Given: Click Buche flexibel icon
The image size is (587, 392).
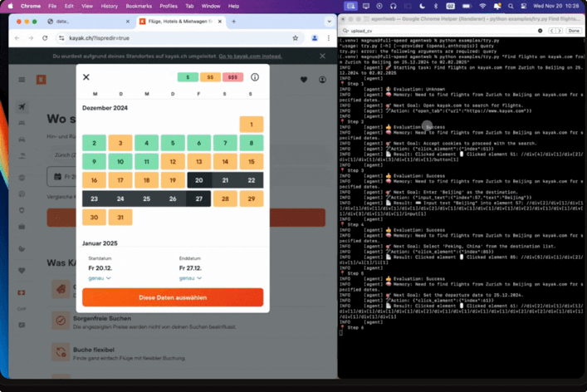Looking at the screenshot, I should pos(61,352).
